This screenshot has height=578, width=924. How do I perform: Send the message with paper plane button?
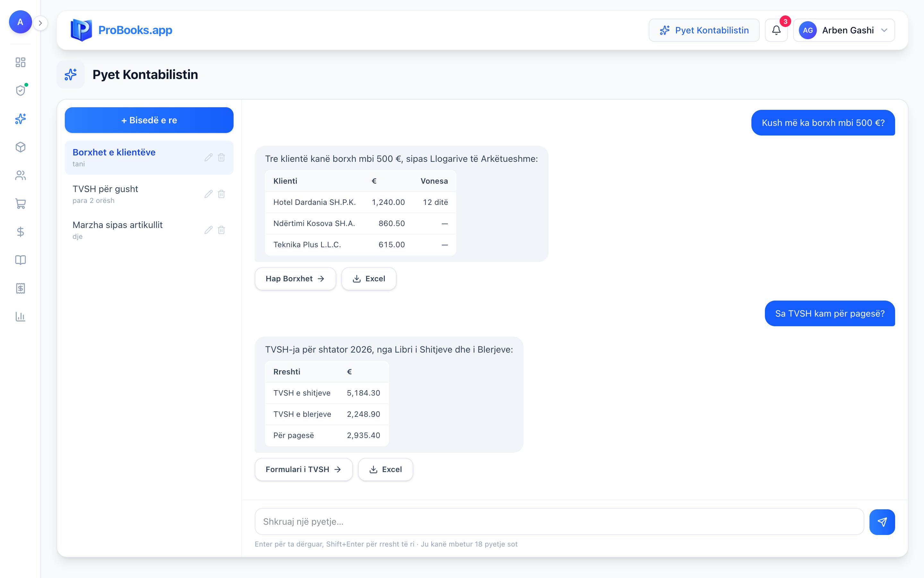pyautogui.click(x=882, y=522)
